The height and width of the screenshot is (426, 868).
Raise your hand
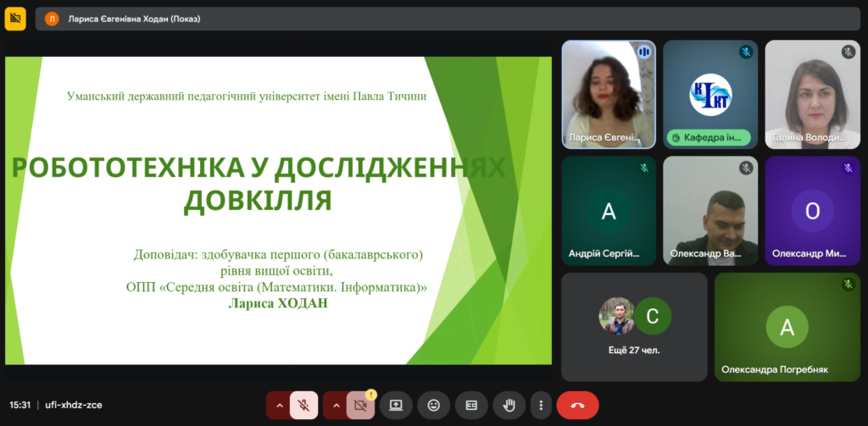coord(509,406)
